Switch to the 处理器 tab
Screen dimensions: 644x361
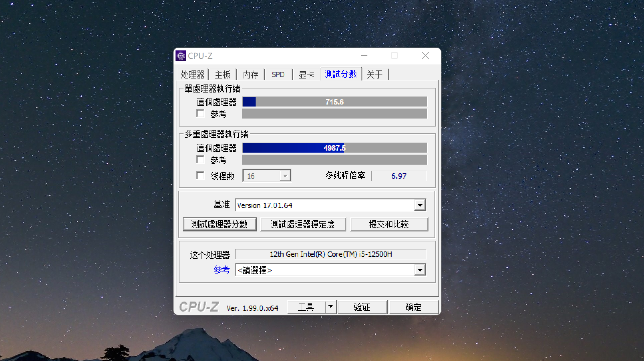point(193,74)
